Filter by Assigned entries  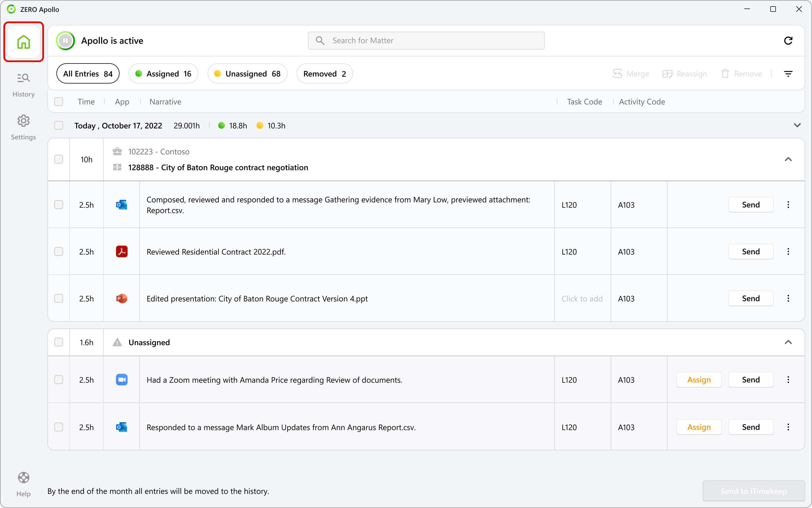[x=164, y=74]
